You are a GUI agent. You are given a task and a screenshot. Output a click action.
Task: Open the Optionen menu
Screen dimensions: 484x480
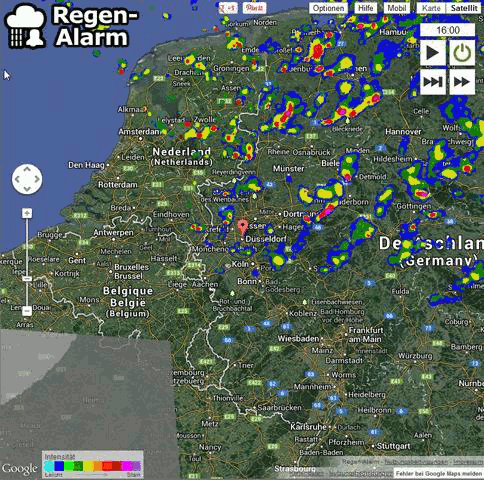coord(328,8)
